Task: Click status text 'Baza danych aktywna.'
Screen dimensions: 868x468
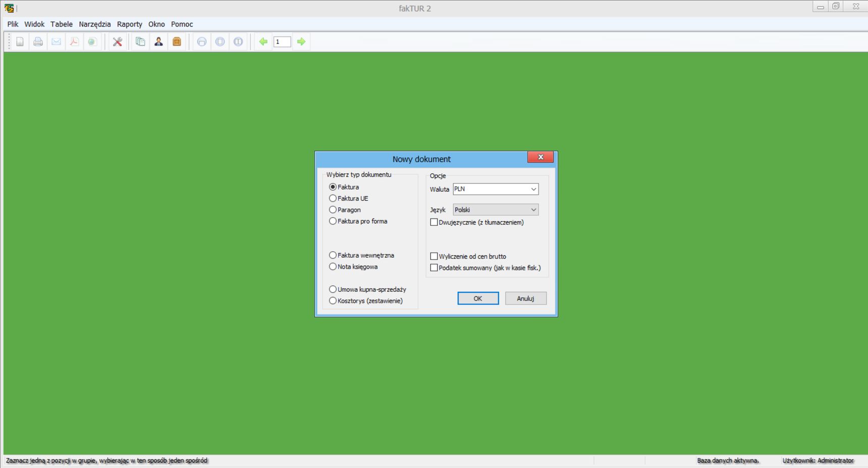Action: point(728,460)
